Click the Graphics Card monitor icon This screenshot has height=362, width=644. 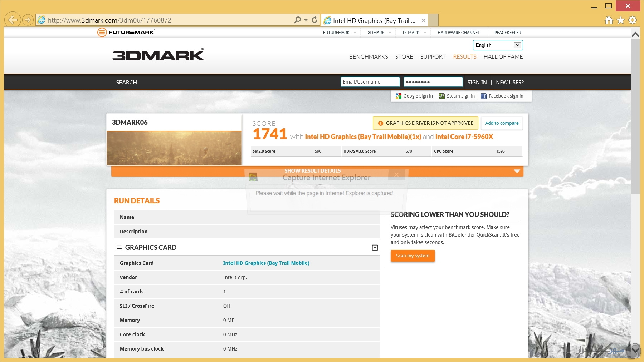click(119, 247)
